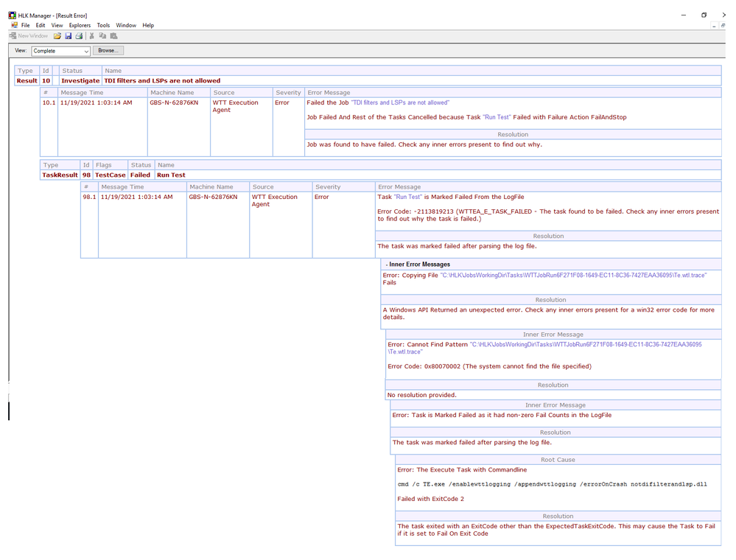Click the Error severity in row 10.1
Image resolution: width=736 pixels, height=560 pixels.
pyautogui.click(x=282, y=102)
